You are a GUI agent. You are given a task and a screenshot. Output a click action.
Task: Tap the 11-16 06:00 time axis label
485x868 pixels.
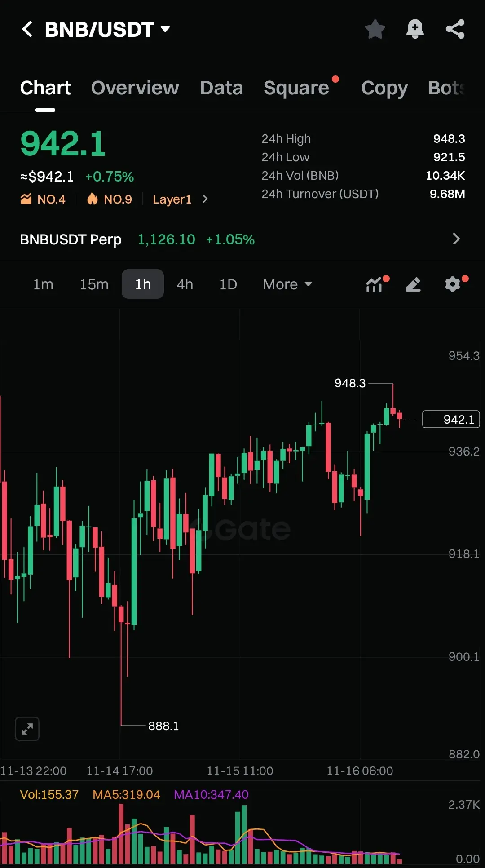click(x=360, y=771)
